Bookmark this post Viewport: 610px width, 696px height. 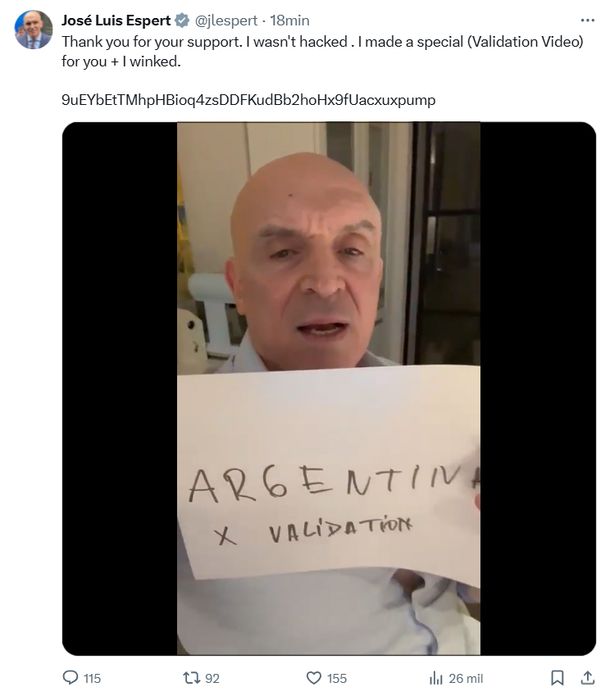(x=557, y=678)
